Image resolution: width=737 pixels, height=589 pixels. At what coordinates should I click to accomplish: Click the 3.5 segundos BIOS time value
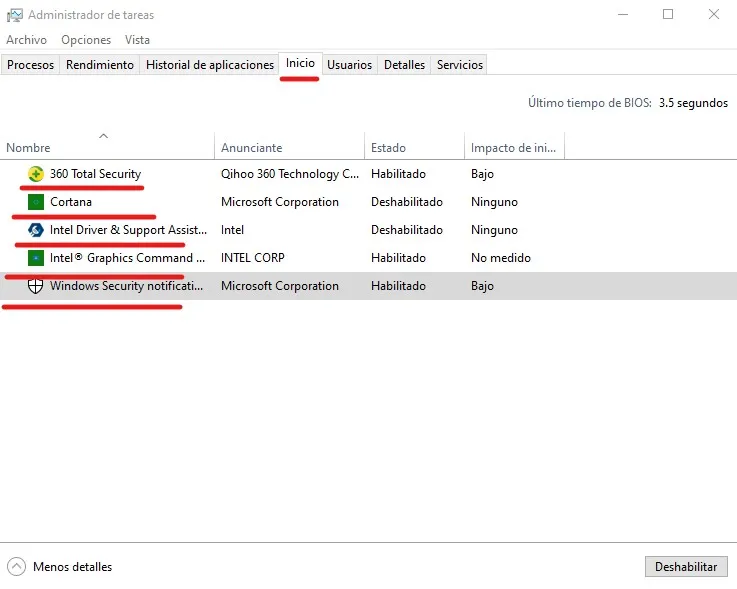click(x=693, y=103)
